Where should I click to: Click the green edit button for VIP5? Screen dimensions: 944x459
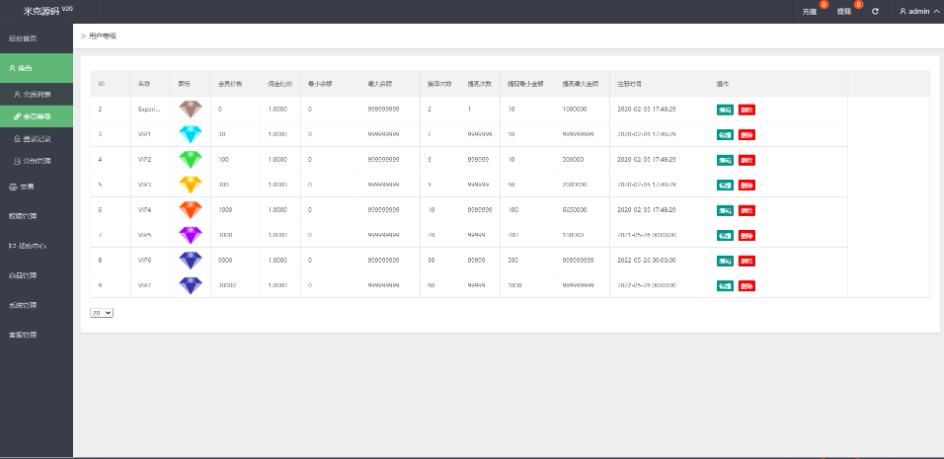coord(725,236)
